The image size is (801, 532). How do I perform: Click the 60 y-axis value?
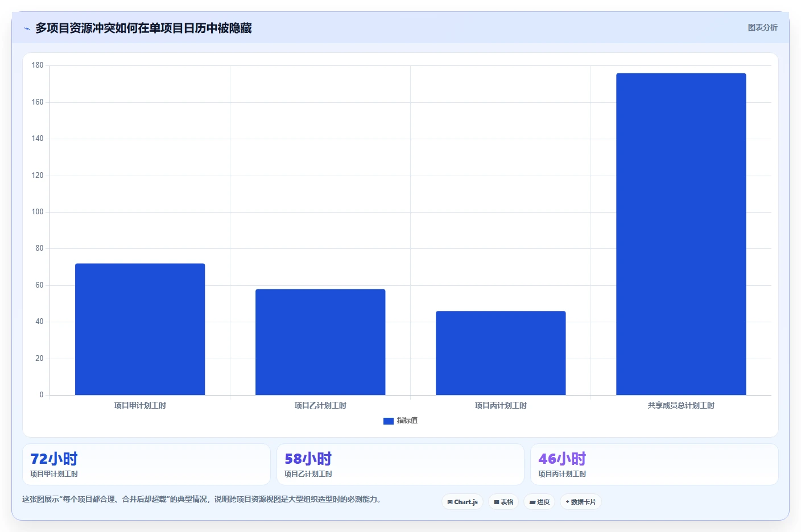[39, 285]
